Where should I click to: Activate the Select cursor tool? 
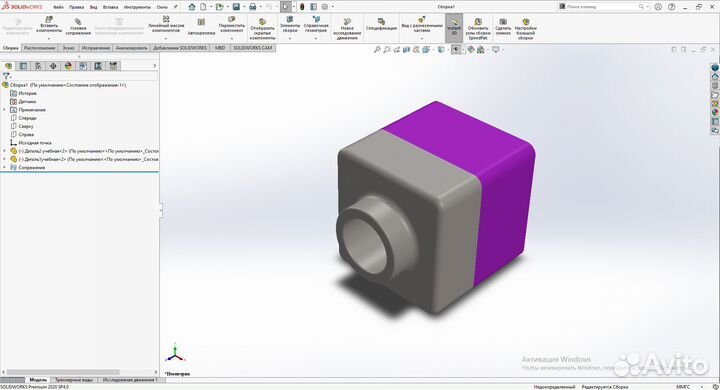click(286, 7)
